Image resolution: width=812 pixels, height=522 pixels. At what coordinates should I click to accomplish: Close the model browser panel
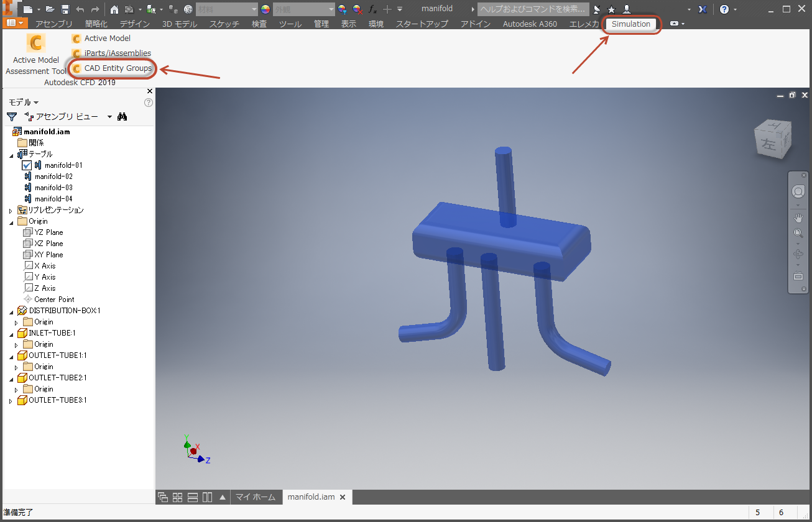[x=149, y=91]
